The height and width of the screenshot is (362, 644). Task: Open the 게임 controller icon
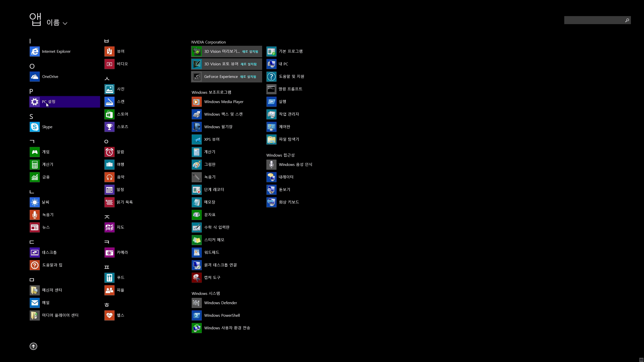coord(35,152)
